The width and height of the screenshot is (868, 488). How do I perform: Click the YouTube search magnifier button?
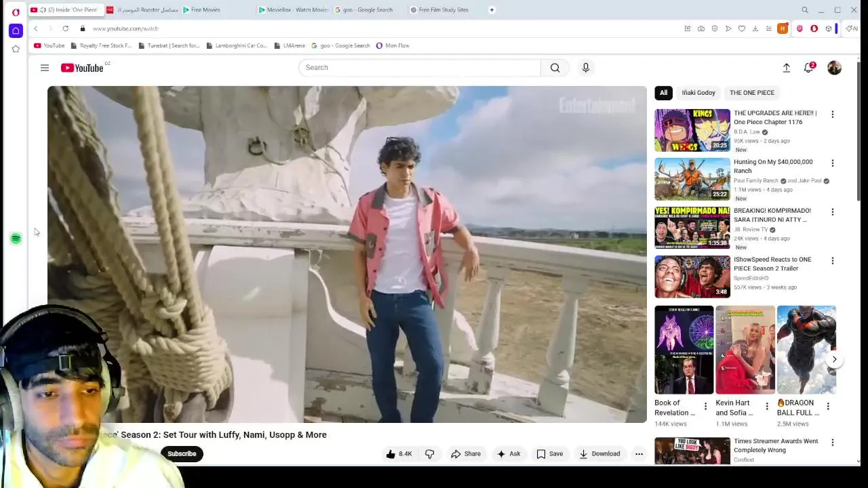(x=555, y=68)
